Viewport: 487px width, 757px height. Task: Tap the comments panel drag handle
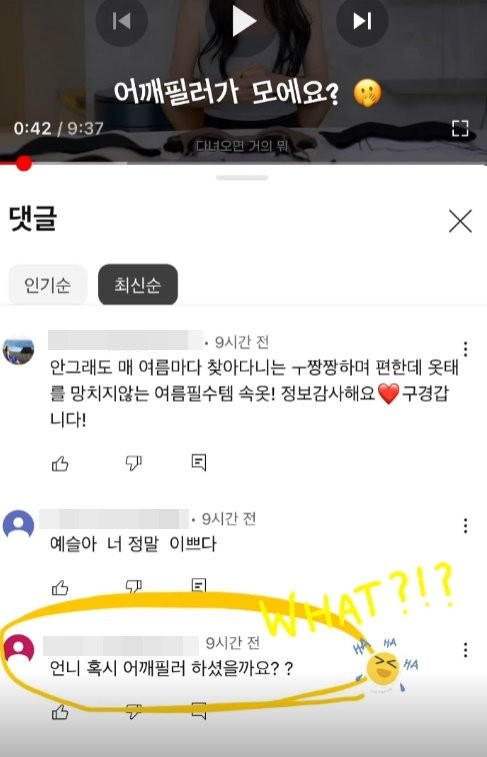(242, 178)
